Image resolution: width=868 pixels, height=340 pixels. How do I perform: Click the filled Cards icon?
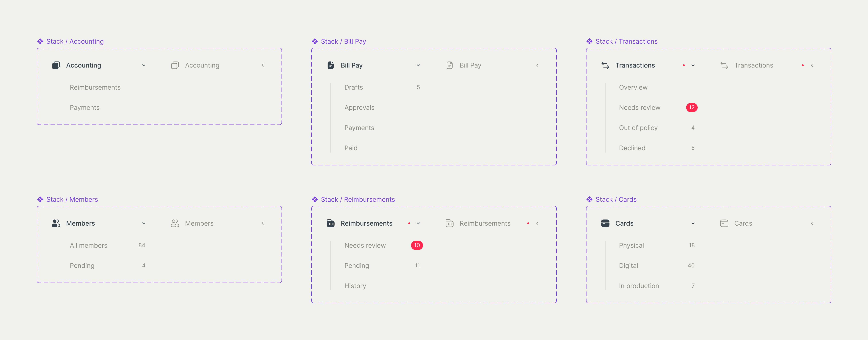(x=605, y=223)
